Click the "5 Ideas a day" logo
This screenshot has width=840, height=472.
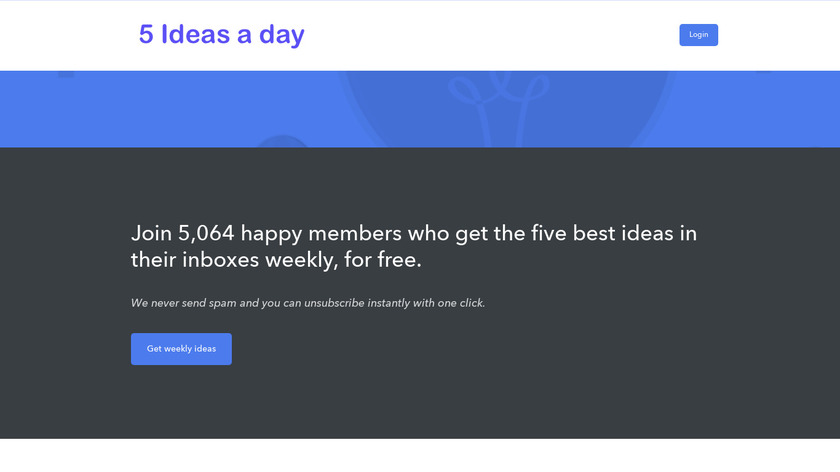pos(221,35)
